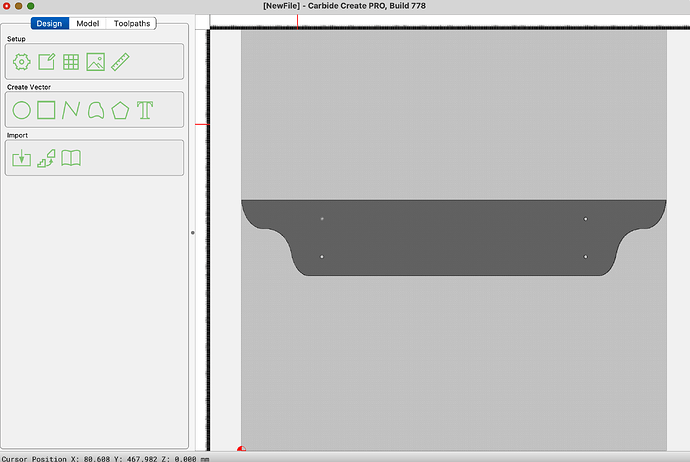Select the lower right hole in shape
The height and width of the screenshot is (462, 690).
[585, 257]
